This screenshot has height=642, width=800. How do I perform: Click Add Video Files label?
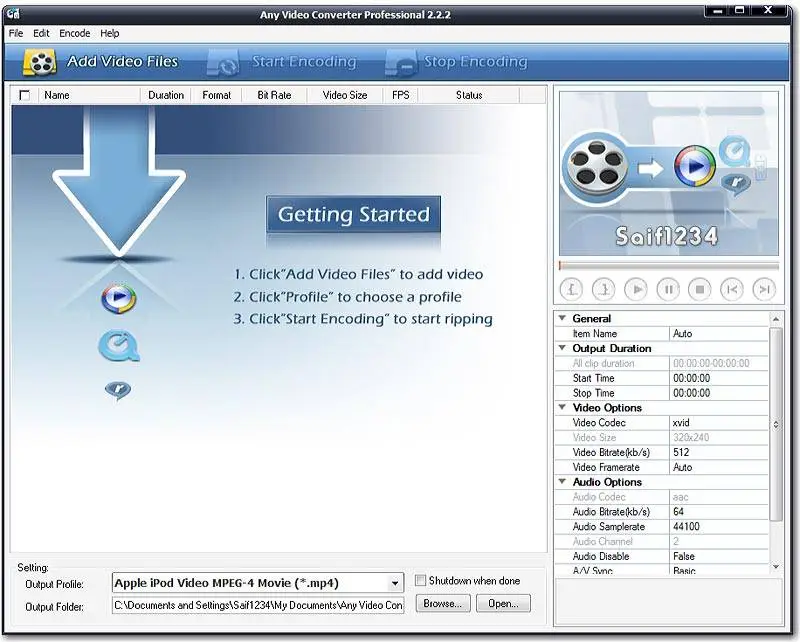pyautogui.click(x=122, y=61)
